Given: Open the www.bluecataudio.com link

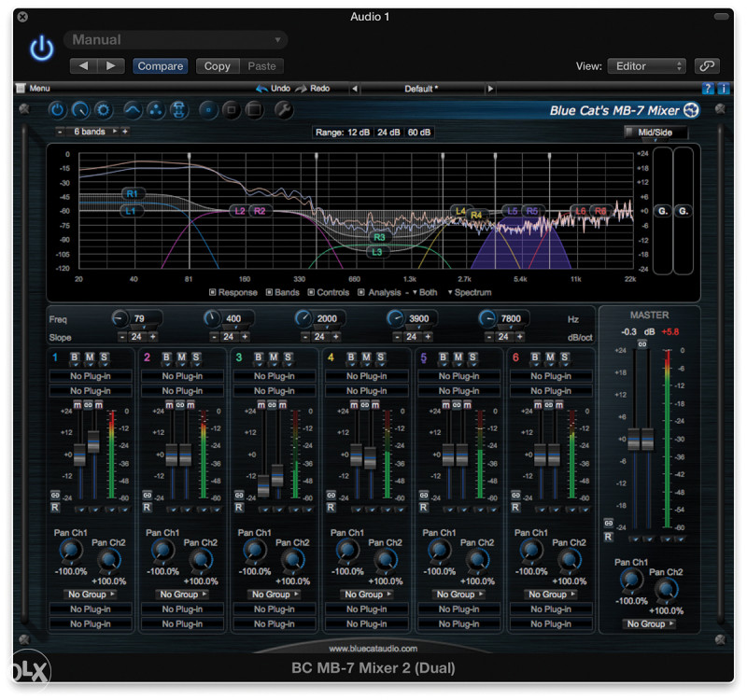Looking at the screenshot, I should [x=373, y=649].
